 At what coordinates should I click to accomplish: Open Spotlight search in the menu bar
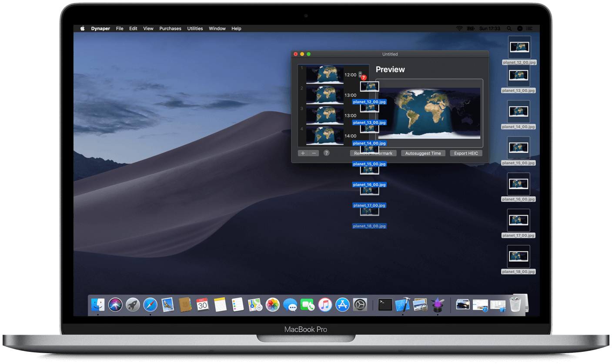coord(509,28)
